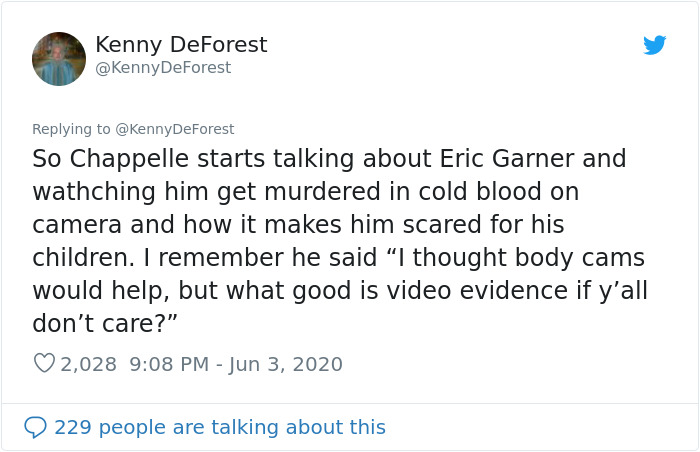Click the 2,028 likes count
This screenshot has height=452, width=700.
point(89,364)
